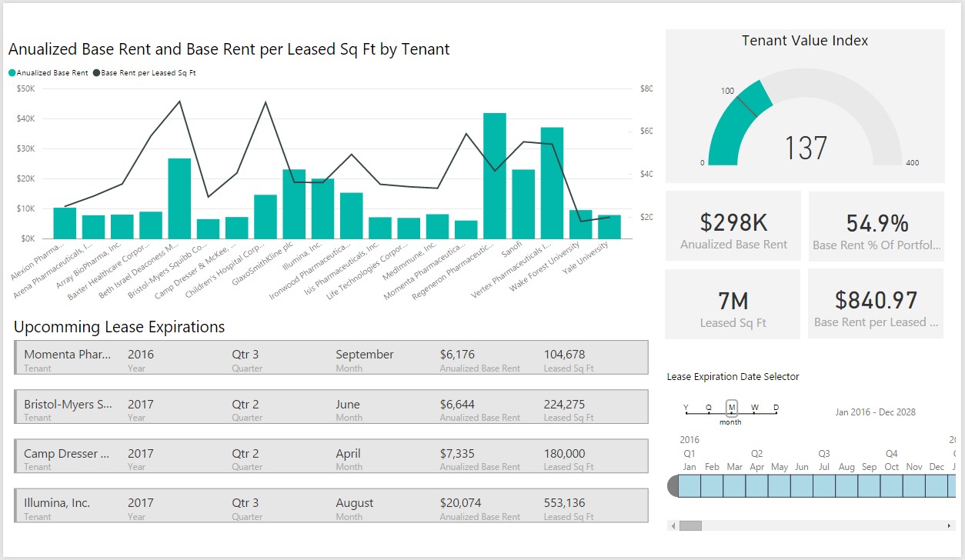This screenshot has height=560, width=965.
Task: Click the timeline scrollbar left arrow
Action: pyautogui.click(x=674, y=525)
